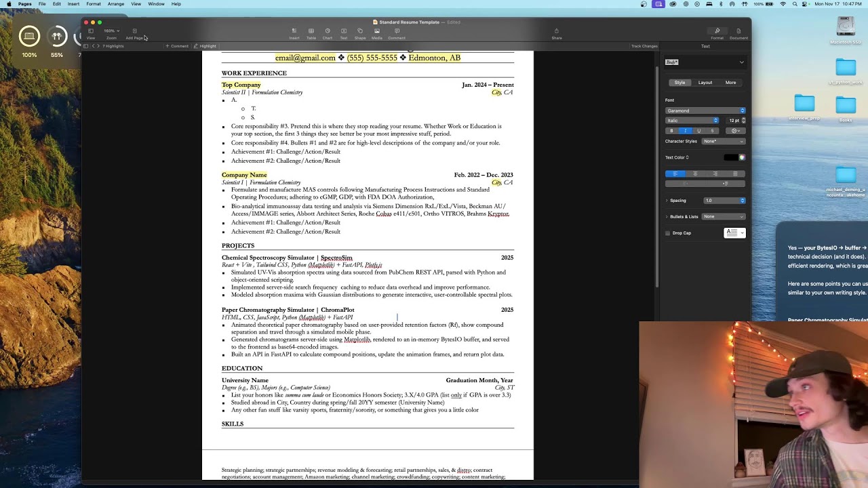
Task: Open the Window menu
Action: click(x=156, y=4)
